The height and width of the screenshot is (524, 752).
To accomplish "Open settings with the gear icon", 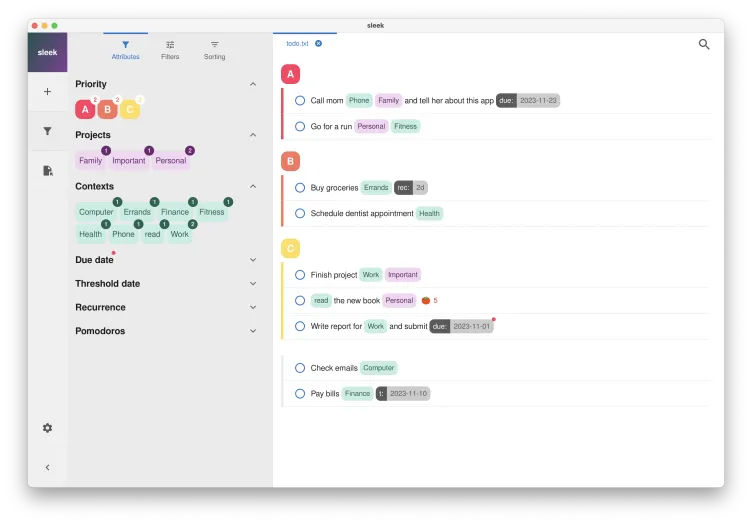I will point(47,428).
